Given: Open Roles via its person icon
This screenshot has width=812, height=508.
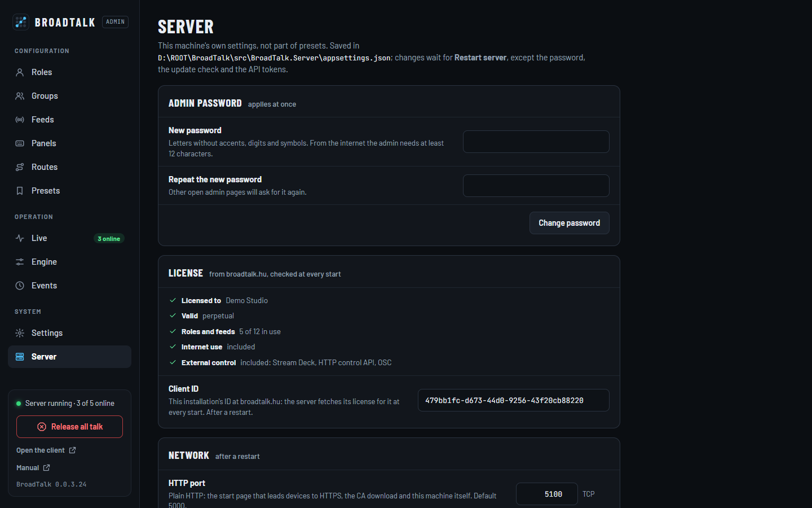Looking at the screenshot, I should tap(20, 72).
